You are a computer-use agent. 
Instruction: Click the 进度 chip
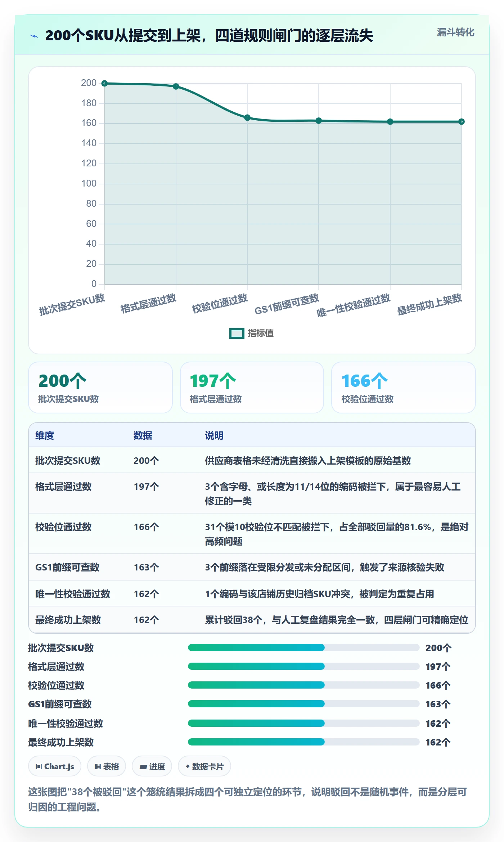(x=152, y=766)
